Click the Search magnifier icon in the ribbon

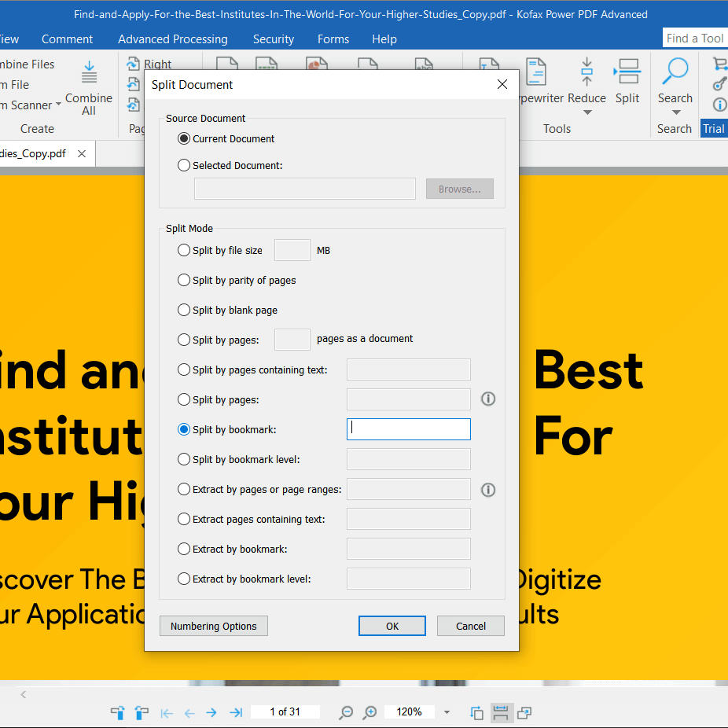(675, 71)
